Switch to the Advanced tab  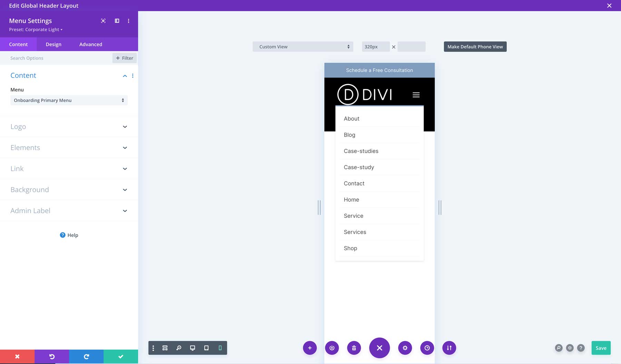click(x=90, y=44)
